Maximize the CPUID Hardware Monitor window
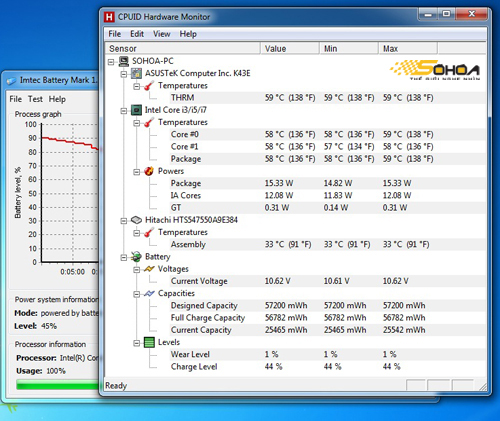 446,15
